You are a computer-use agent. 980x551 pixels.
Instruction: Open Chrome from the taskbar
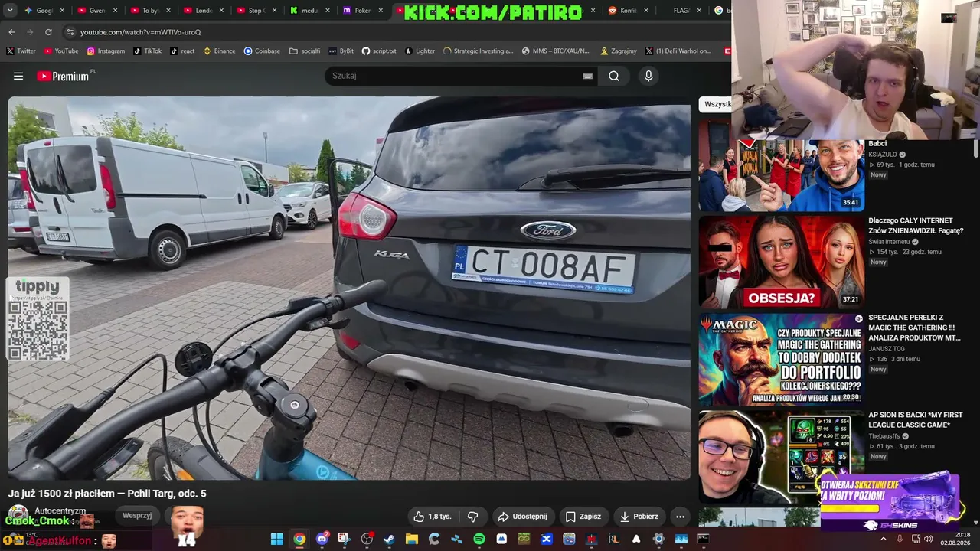pos(299,539)
